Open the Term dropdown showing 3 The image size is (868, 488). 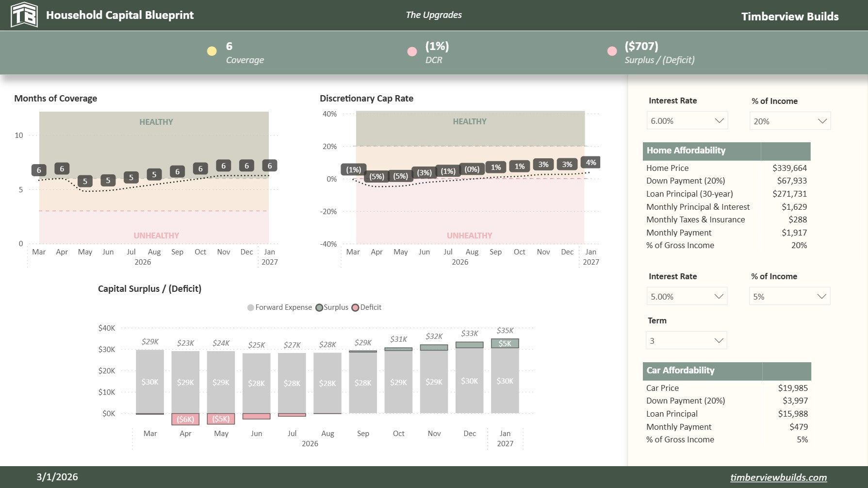pyautogui.click(x=686, y=341)
